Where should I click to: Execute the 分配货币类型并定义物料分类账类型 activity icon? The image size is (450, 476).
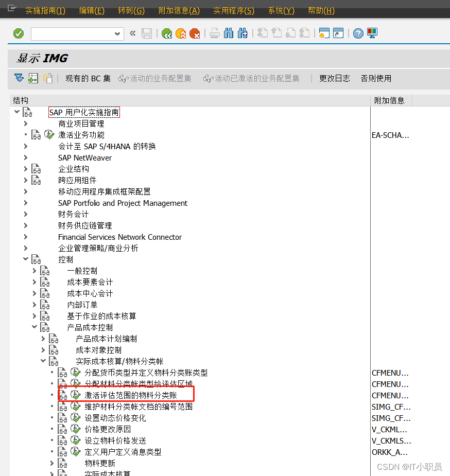coord(76,372)
